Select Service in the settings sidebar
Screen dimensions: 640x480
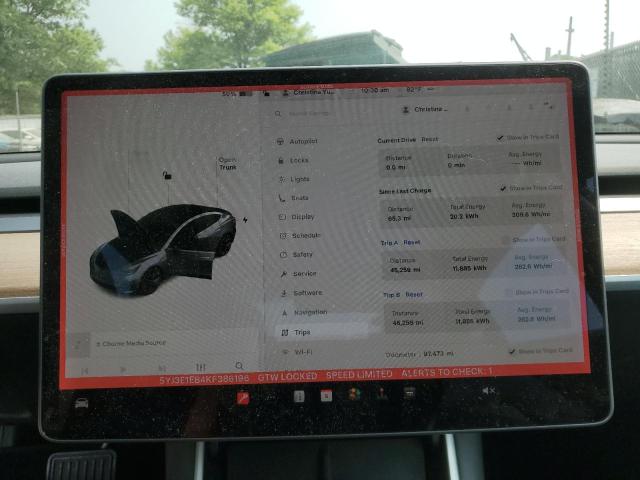click(298, 273)
